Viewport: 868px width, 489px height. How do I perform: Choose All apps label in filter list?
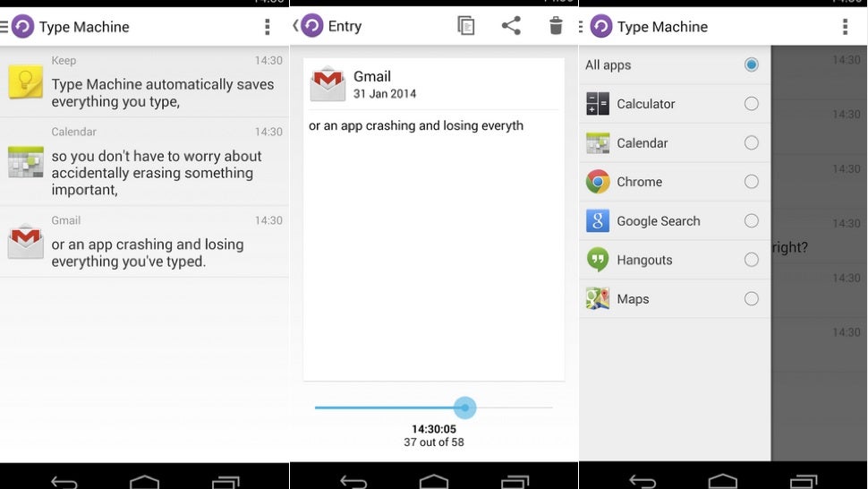(608, 64)
